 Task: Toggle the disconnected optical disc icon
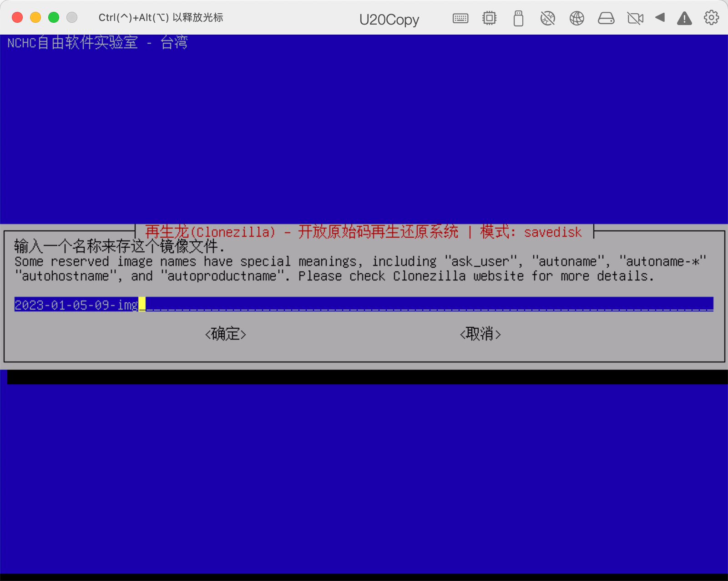pos(547,18)
